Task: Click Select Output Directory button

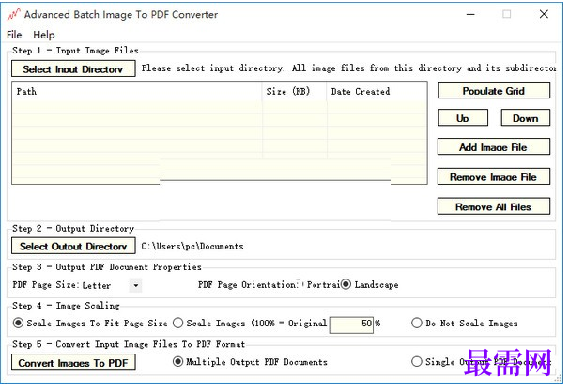Action: point(73,246)
